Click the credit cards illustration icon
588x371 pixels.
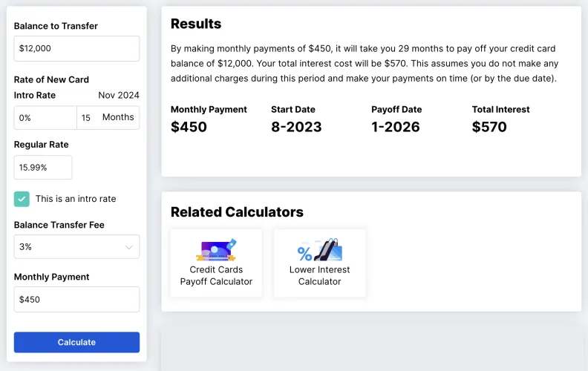point(216,249)
